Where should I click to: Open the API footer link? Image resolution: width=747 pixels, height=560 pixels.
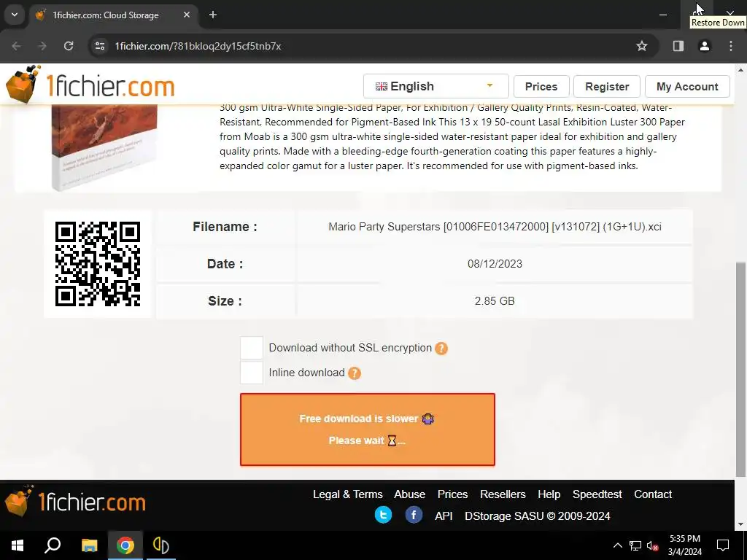pyautogui.click(x=444, y=516)
